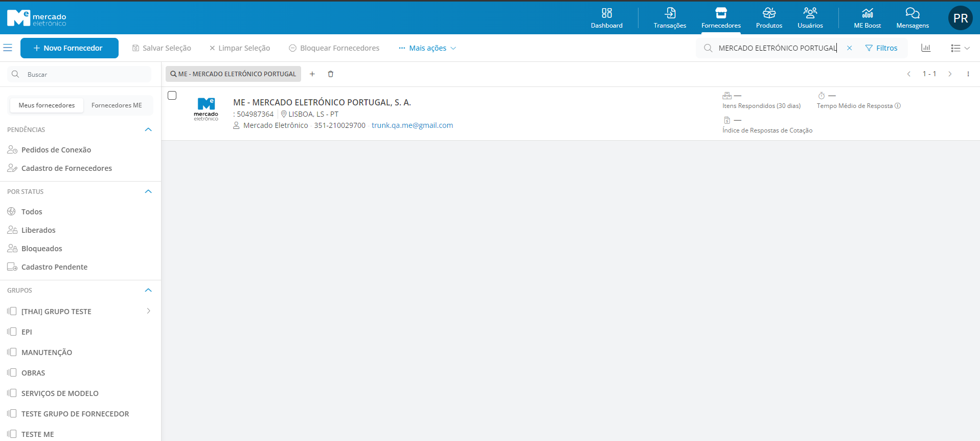Open supplier ME - MERCADO ELETRÓNICO PORTUGAL, S. A.

[x=322, y=102]
